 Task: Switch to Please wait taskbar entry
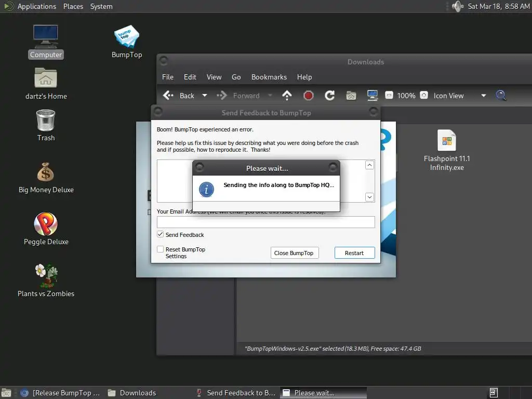click(324, 393)
